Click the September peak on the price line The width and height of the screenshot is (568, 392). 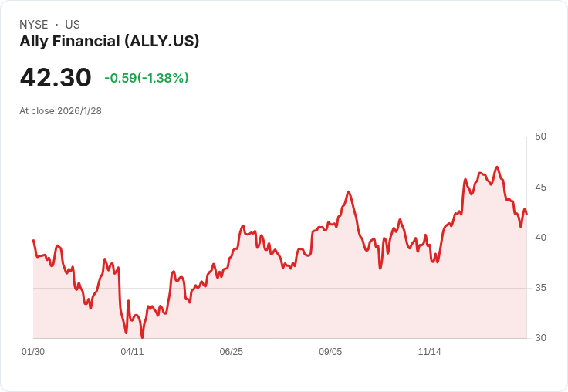point(349,191)
